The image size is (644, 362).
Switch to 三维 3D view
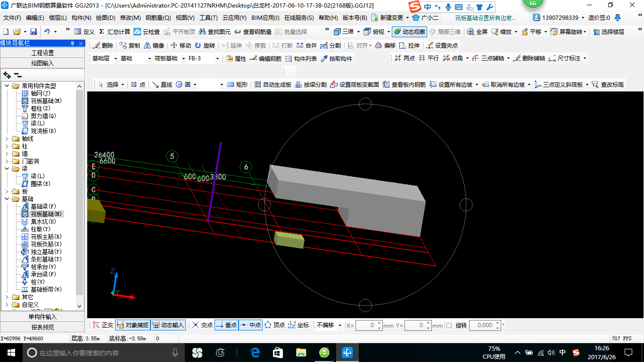point(344,32)
